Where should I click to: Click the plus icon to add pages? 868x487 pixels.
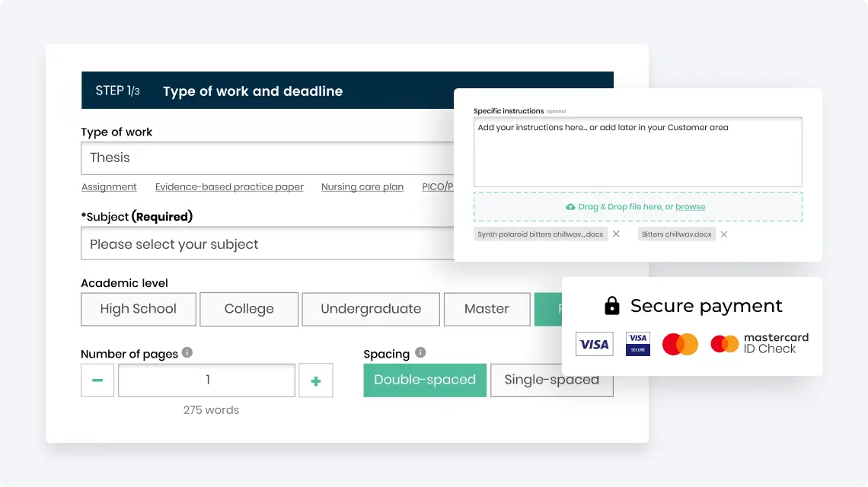[315, 380]
